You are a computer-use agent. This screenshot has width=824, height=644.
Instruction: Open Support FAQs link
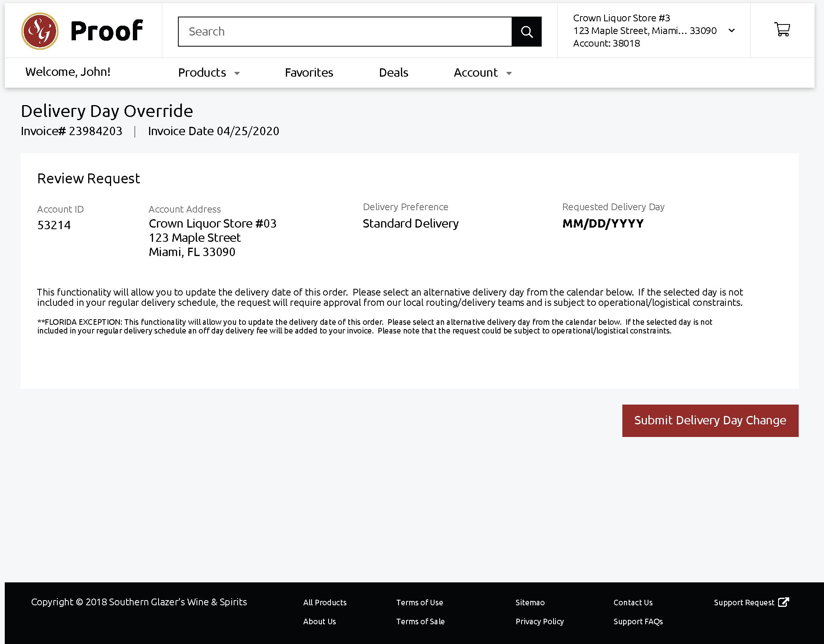[638, 621]
